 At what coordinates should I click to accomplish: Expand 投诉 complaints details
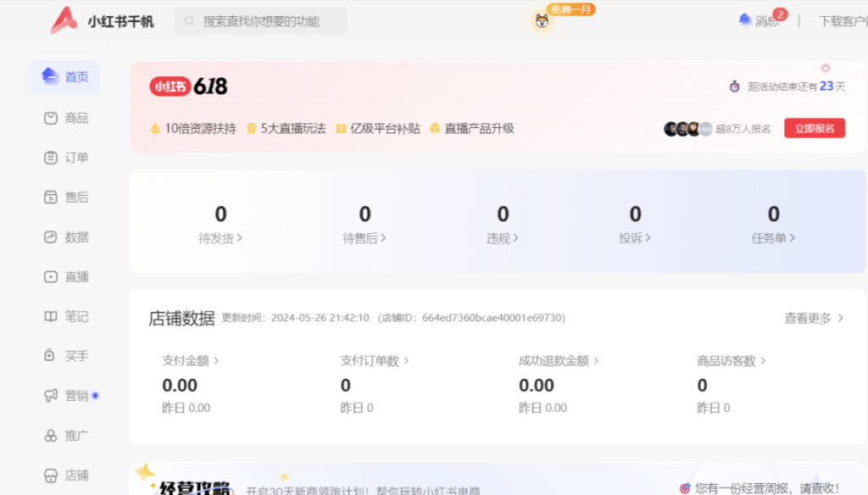click(x=635, y=238)
